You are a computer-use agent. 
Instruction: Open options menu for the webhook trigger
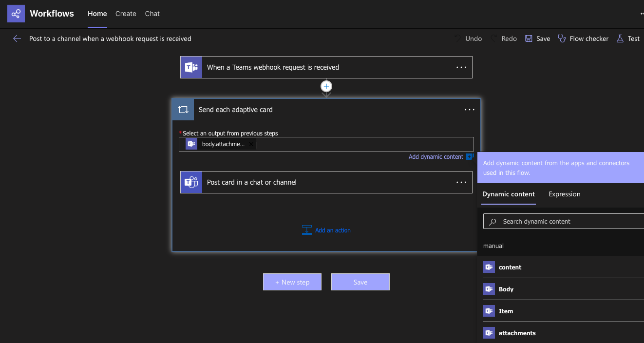(x=461, y=67)
